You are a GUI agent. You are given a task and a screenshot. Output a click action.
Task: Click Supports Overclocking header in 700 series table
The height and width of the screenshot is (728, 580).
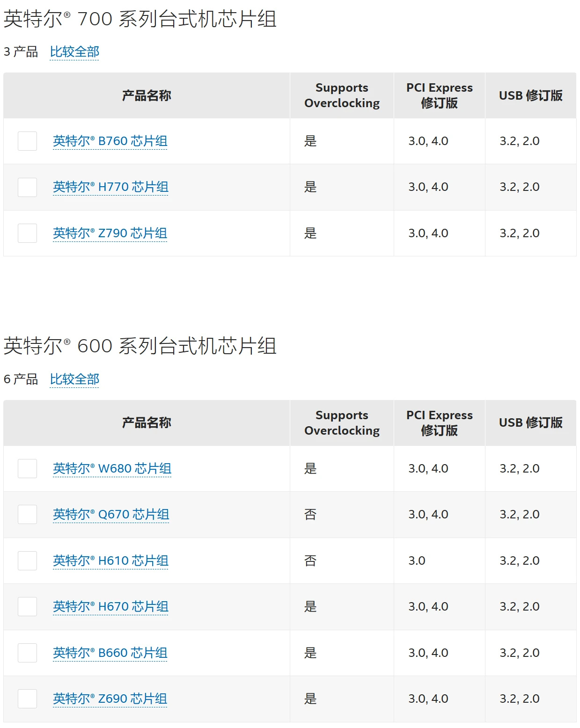[x=342, y=95]
